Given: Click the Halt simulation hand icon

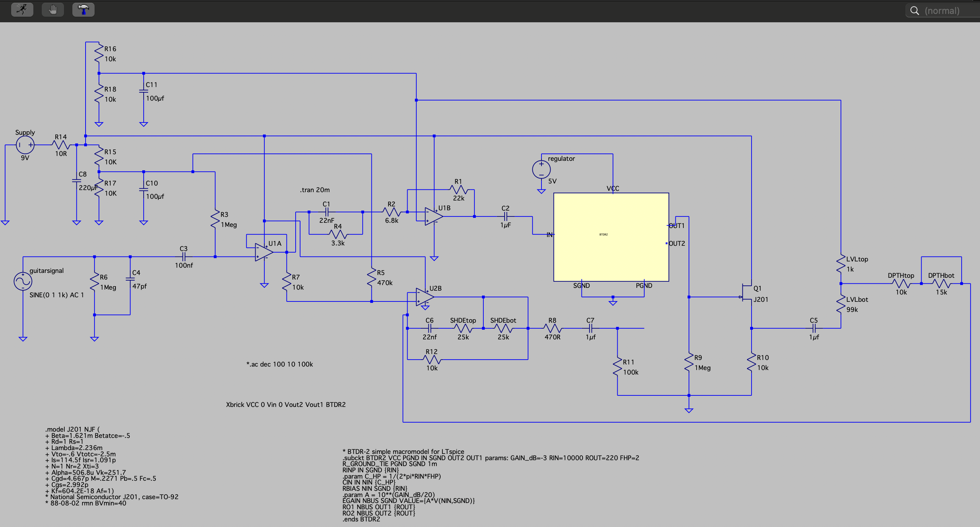Looking at the screenshot, I should (x=53, y=9).
